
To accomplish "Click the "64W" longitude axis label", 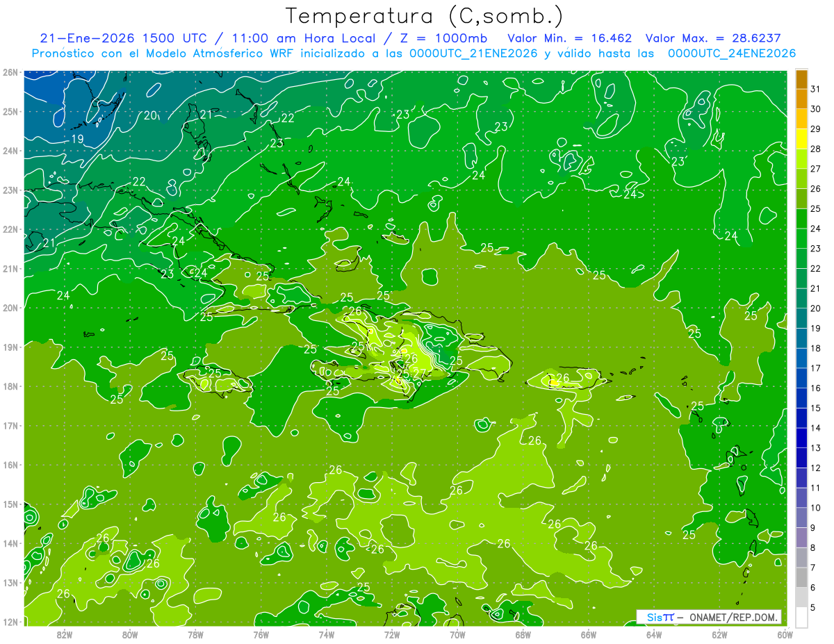I will (654, 634).
